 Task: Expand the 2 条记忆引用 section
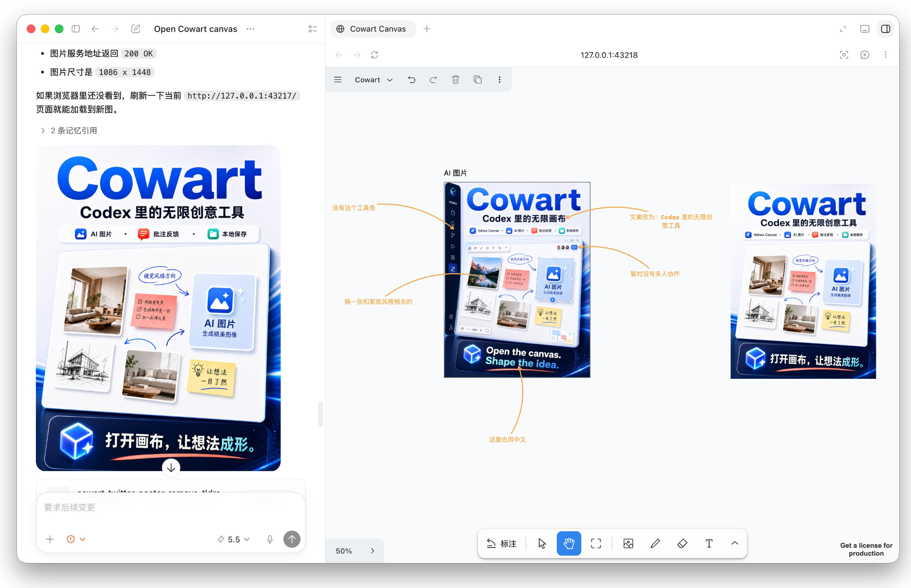coord(69,130)
